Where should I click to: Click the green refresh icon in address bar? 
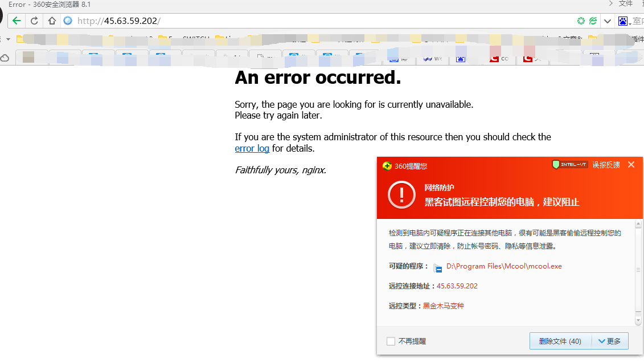[581, 21]
